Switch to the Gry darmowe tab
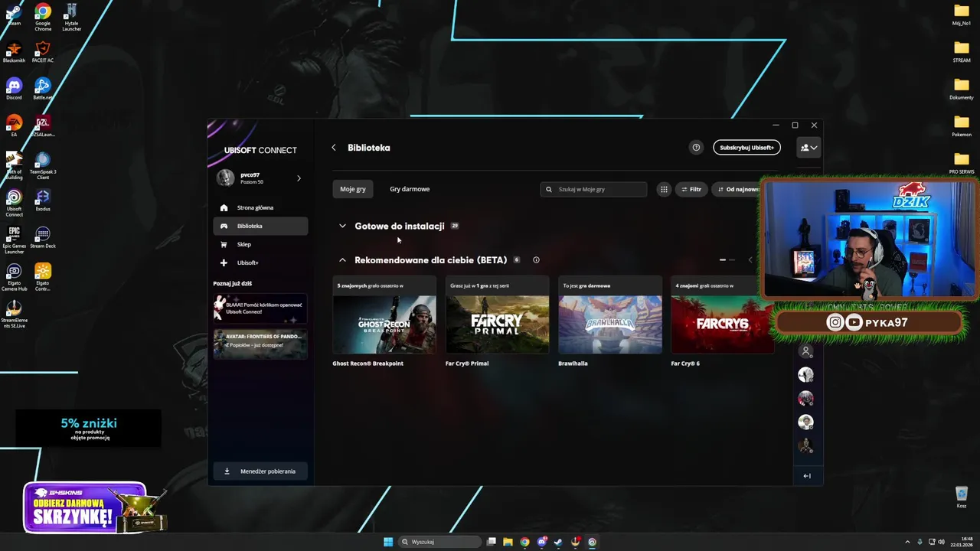This screenshot has width=980, height=551. pos(410,189)
